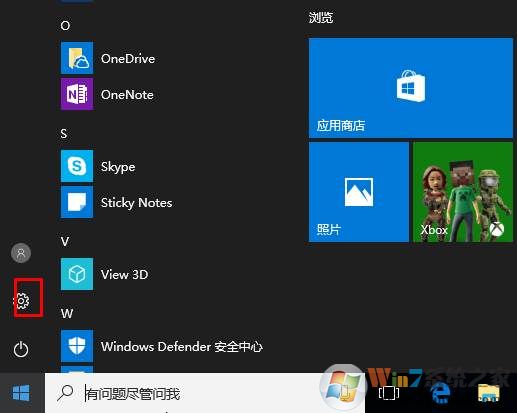517x413 pixels.
Task: Click the OneDrive text label
Action: [x=128, y=59]
